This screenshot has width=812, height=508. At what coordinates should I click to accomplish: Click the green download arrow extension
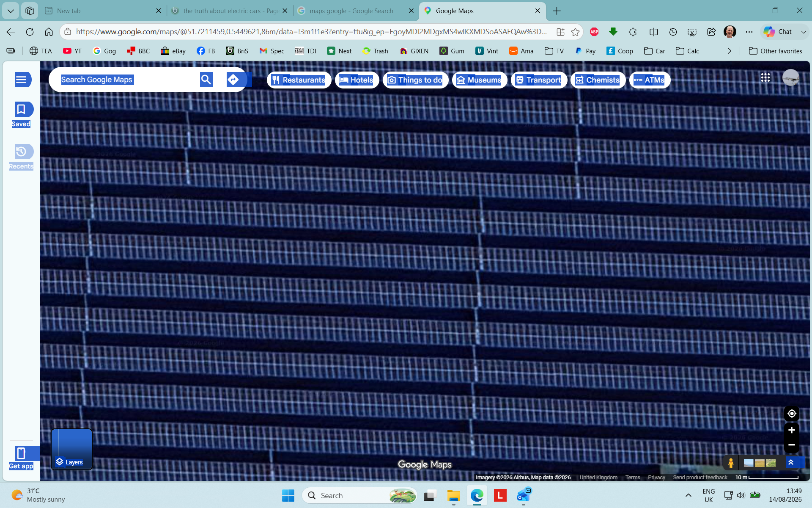click(613, 32)
